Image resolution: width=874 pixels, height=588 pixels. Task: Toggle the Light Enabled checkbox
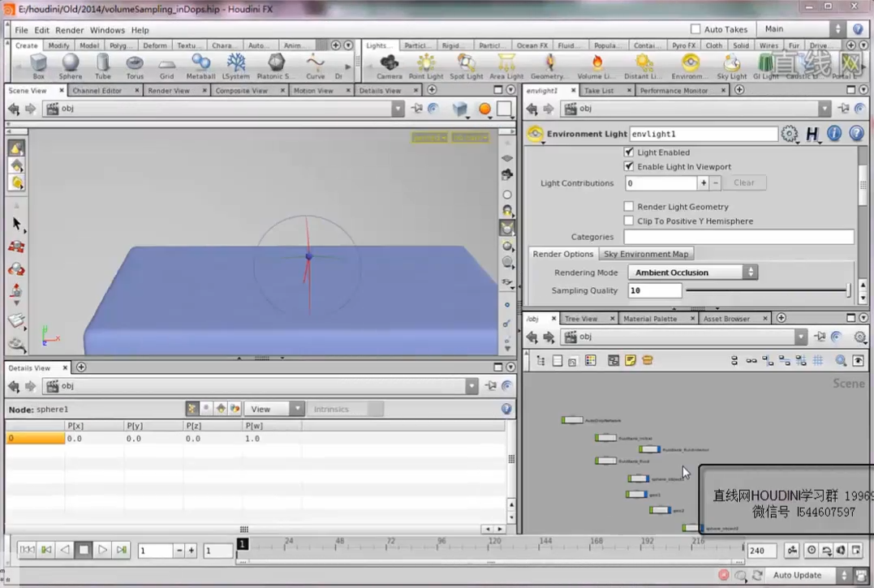629,152
